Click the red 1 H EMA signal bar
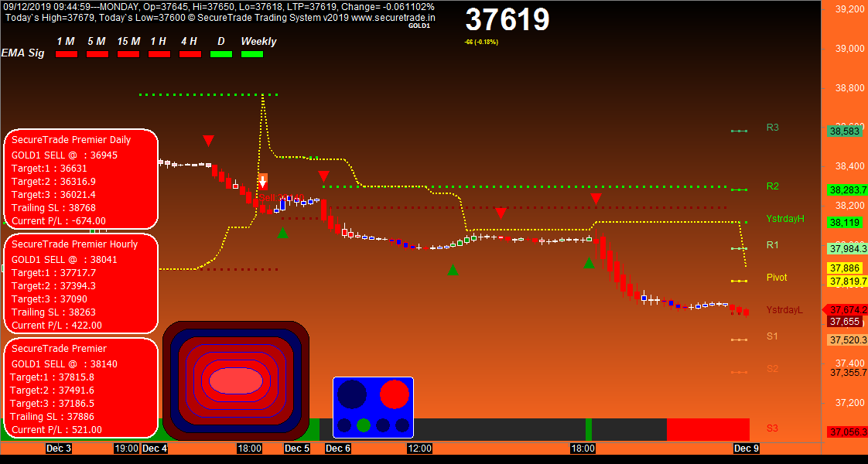 click(x=159, y=54)
